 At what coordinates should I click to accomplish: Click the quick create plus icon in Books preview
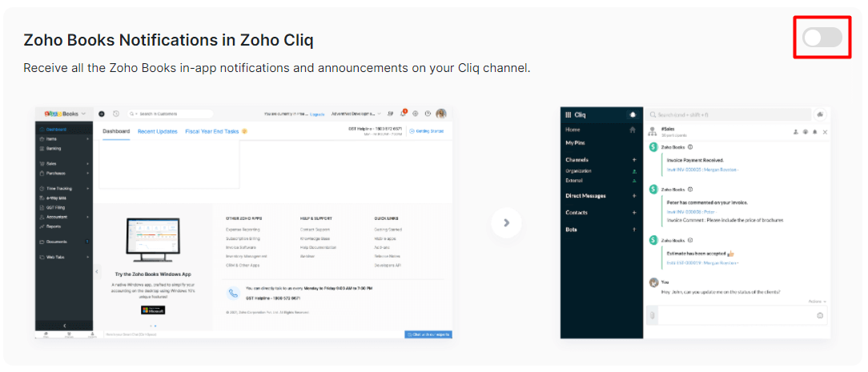[102, 114]
